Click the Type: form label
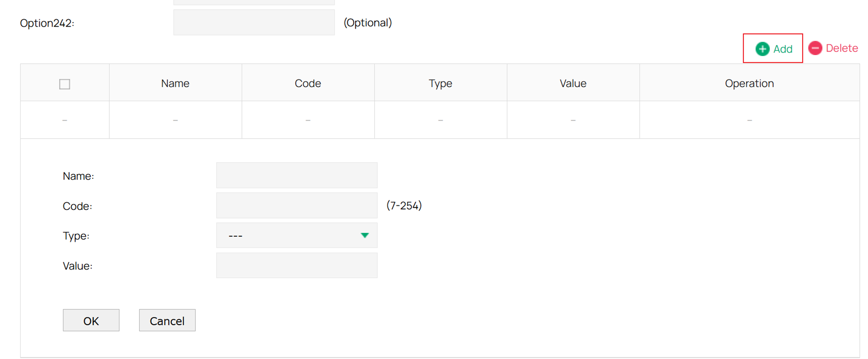Screen dimensions: 868x359 click(x=76, y=236)
